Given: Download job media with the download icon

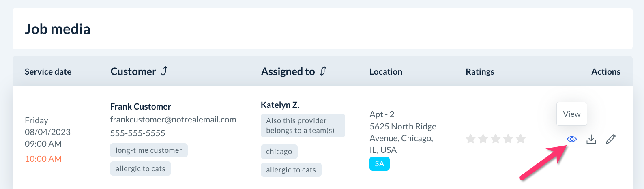Looking at the screenshot, I should [x=591, y=140].
